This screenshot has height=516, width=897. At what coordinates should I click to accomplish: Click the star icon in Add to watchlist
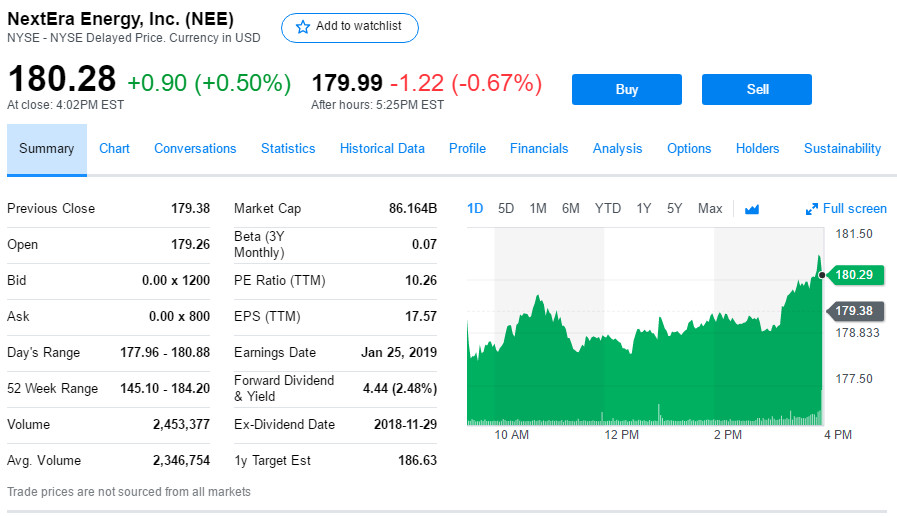303,27
